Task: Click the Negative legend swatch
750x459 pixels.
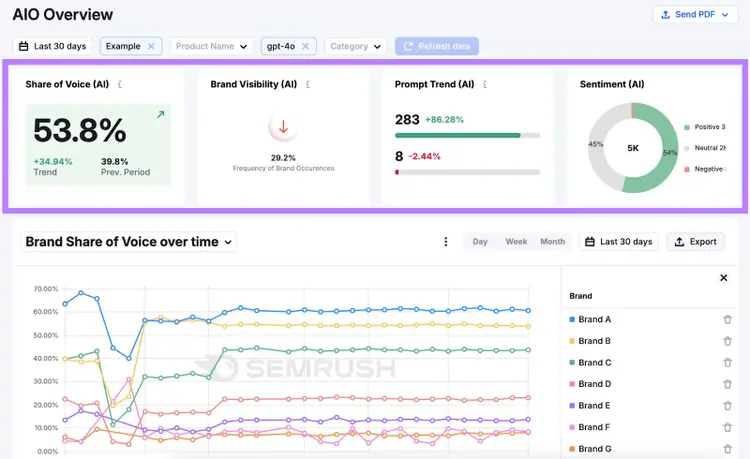Action: click(687, 169)
